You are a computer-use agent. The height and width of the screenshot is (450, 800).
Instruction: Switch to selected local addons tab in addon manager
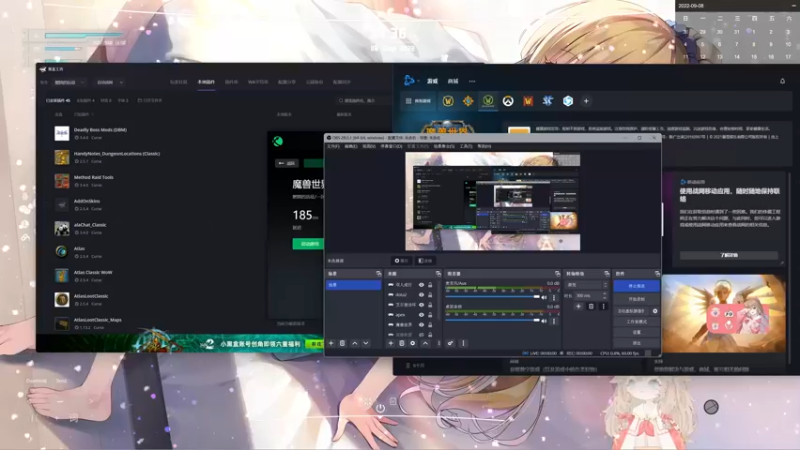(x=206, y=82)
